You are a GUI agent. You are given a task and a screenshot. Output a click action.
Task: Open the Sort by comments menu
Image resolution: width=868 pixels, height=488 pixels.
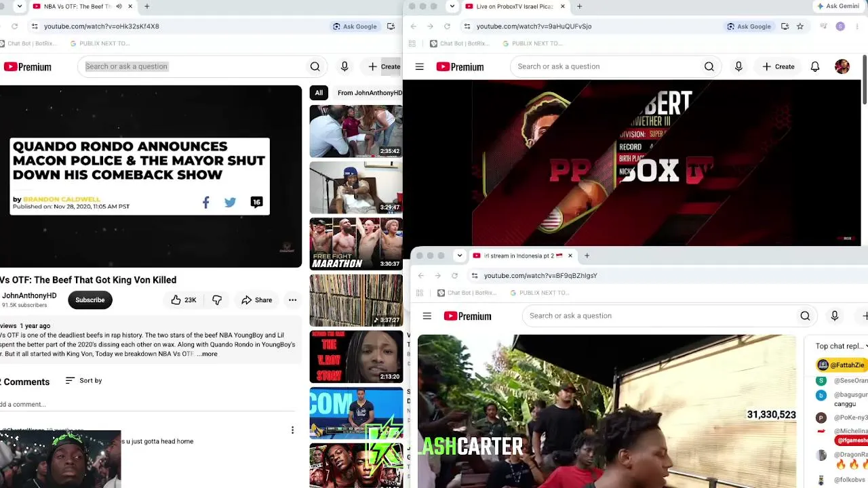[x=83, y=381]
